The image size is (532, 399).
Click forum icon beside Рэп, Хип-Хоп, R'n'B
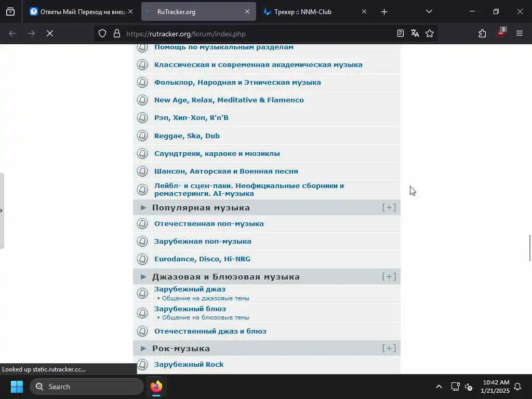[x=142, y=118]
